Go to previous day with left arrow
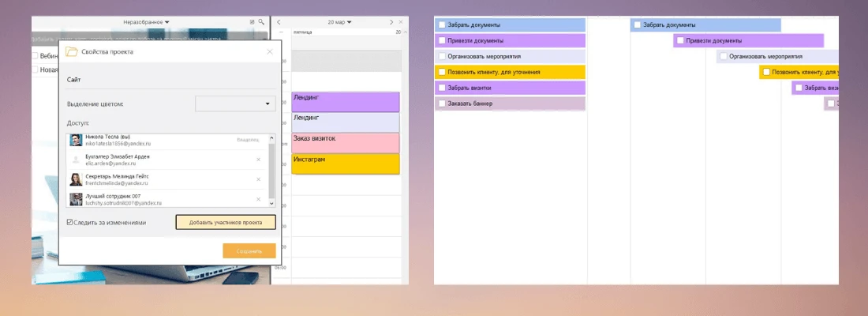 coord(279,22)
